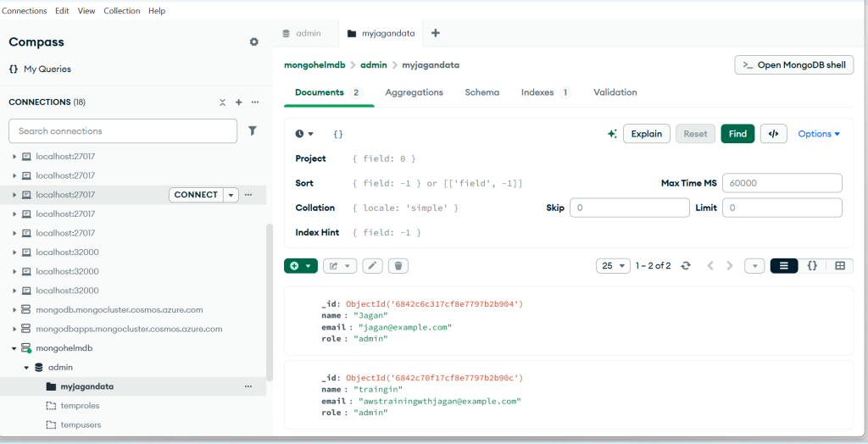868x444 pixels.
Task: Click the Delete documents trash icon
Action: [398, 266]
